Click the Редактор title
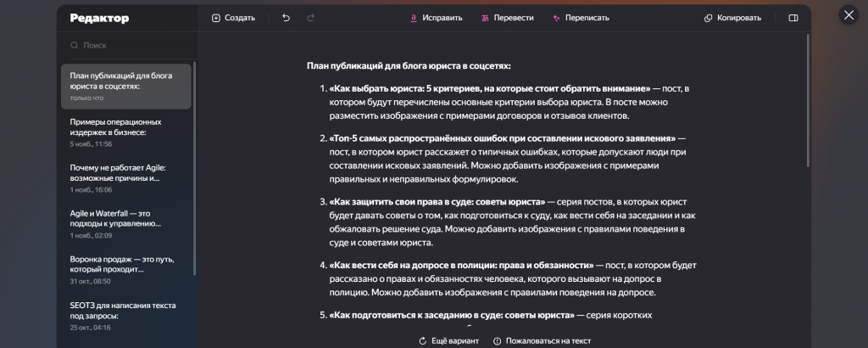The width and height of the screenshot is (868, 348). pyautogui.click(x=100, y=19)
